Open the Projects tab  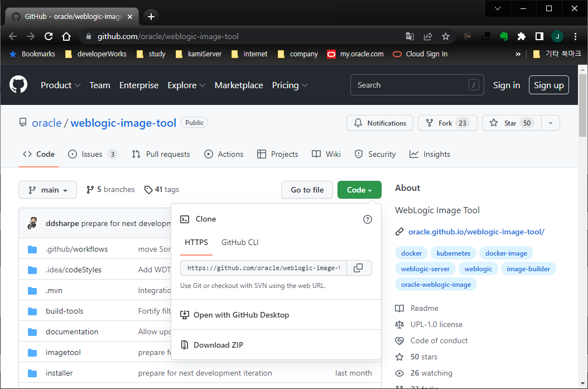tap(277, 154)
